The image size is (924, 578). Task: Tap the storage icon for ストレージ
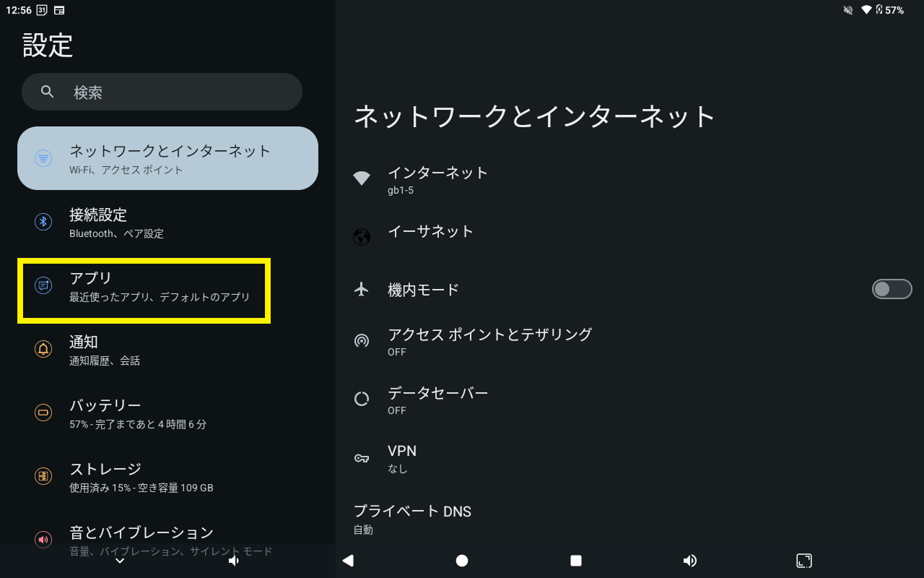tap(43, 476)
